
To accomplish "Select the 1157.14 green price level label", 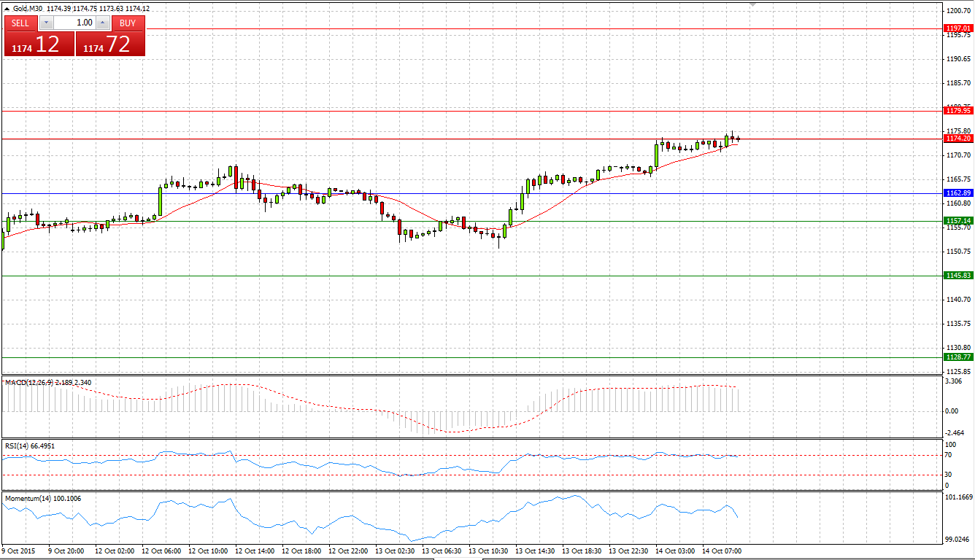I will 958,220.
